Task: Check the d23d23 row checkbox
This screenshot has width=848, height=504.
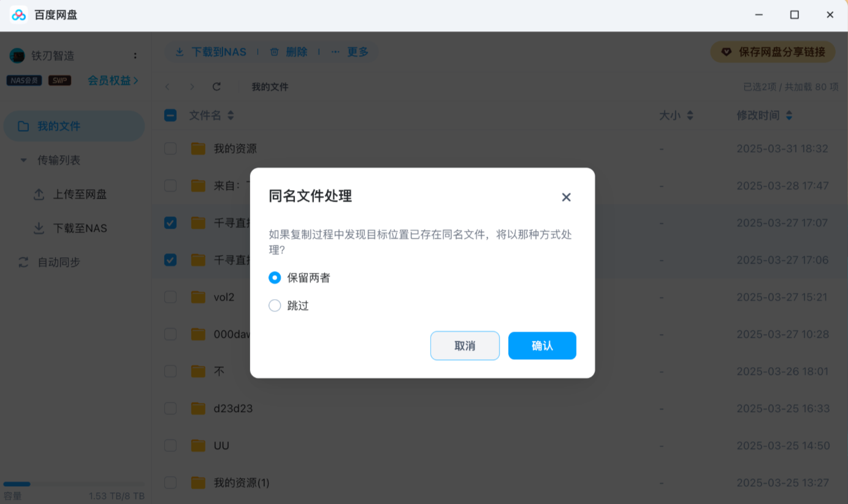Action: tap(170, 408)
